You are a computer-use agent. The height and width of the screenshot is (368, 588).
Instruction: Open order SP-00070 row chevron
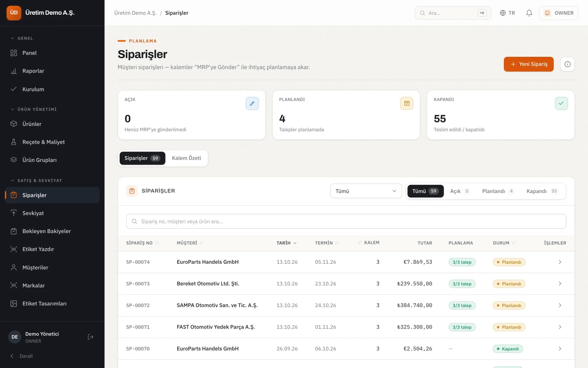[x=560, y=349]
